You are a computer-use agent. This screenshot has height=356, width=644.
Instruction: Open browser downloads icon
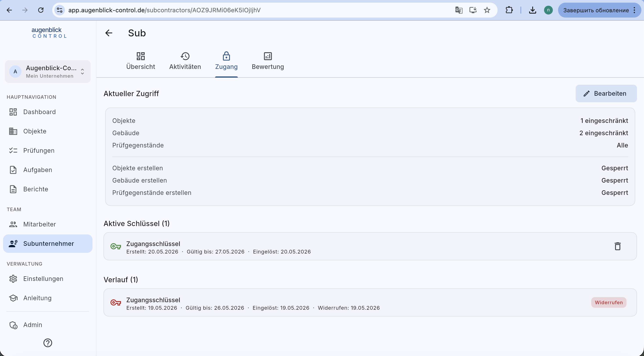tap(532, 10)
